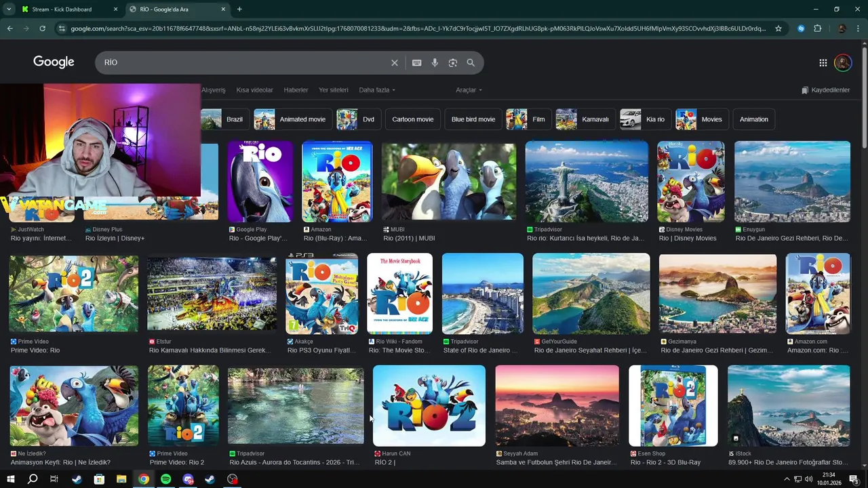Open the on-screen keyboard input tool
The image size is (868, 488).
[x=417, y=62]
